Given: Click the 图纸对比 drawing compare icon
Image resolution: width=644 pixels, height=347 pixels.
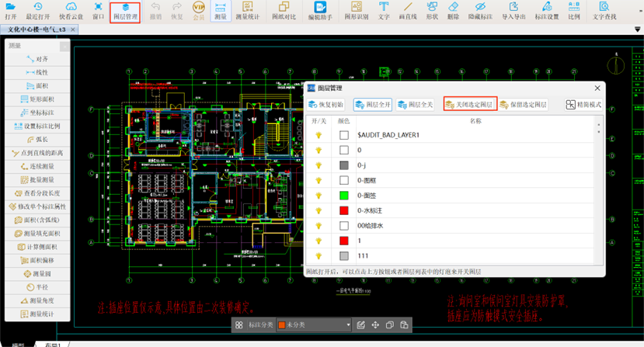Looking at the screenshot, I should click(284, 11).
